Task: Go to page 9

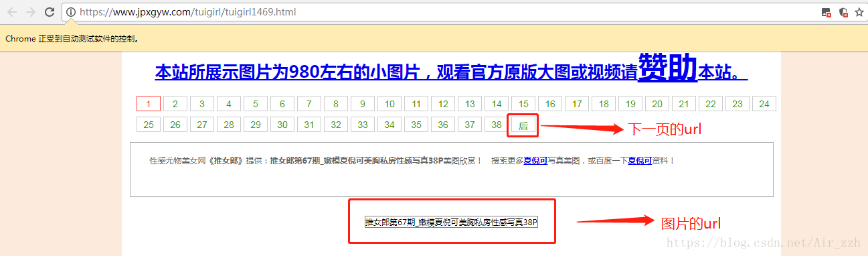Action: click(363, 104)
